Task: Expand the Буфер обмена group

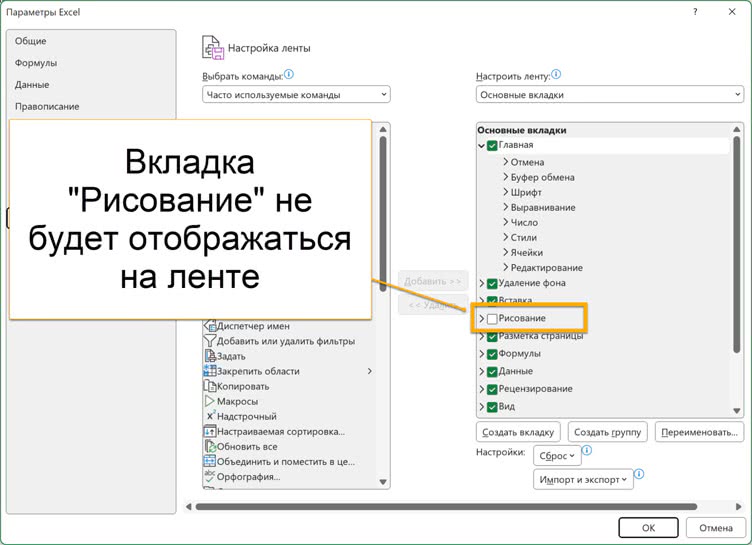Action: coord(505,177)
